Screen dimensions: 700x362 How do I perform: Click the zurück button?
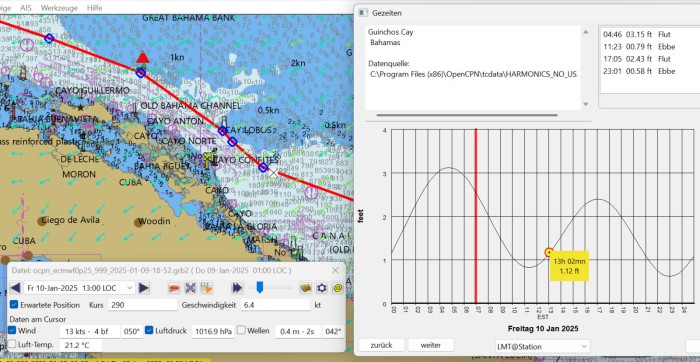coord(381,345)
